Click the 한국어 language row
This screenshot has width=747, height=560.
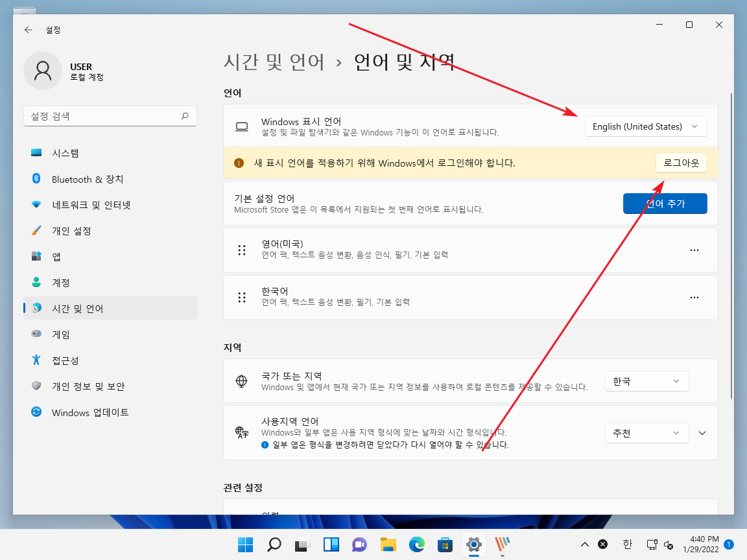[x=470, y=297]
